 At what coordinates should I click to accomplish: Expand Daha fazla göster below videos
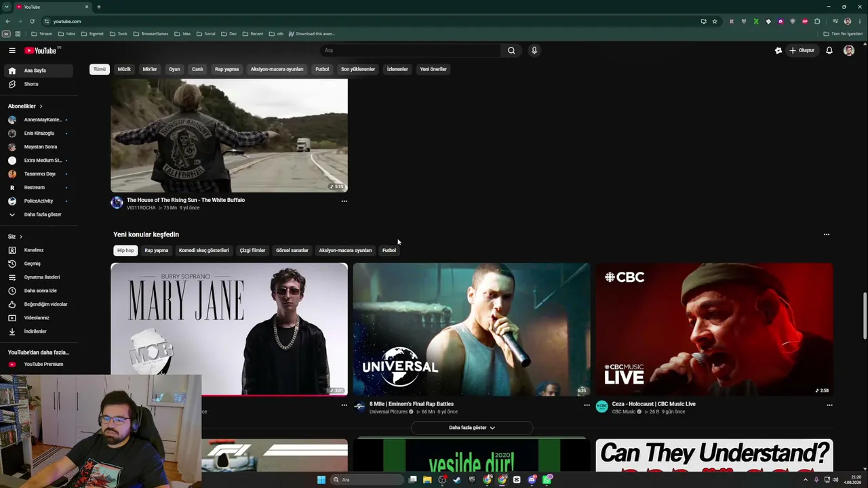point(472,428)
